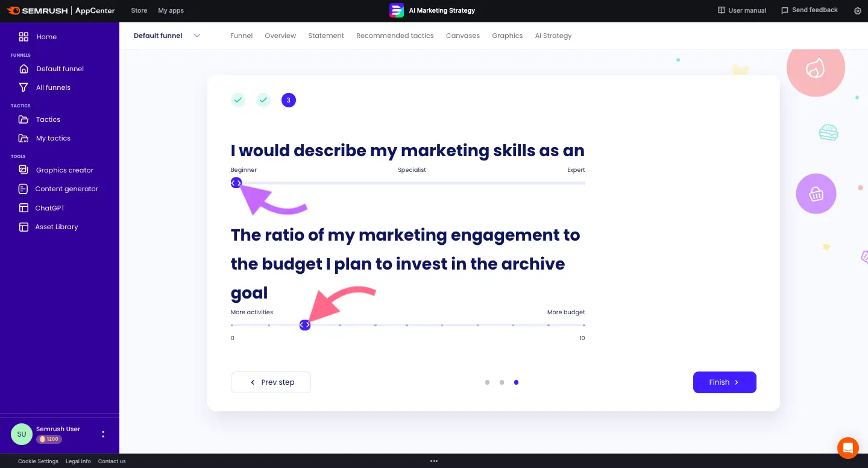Expand the bottom bar ellipsis
The image size is (868, 468).
pos(434,461)
